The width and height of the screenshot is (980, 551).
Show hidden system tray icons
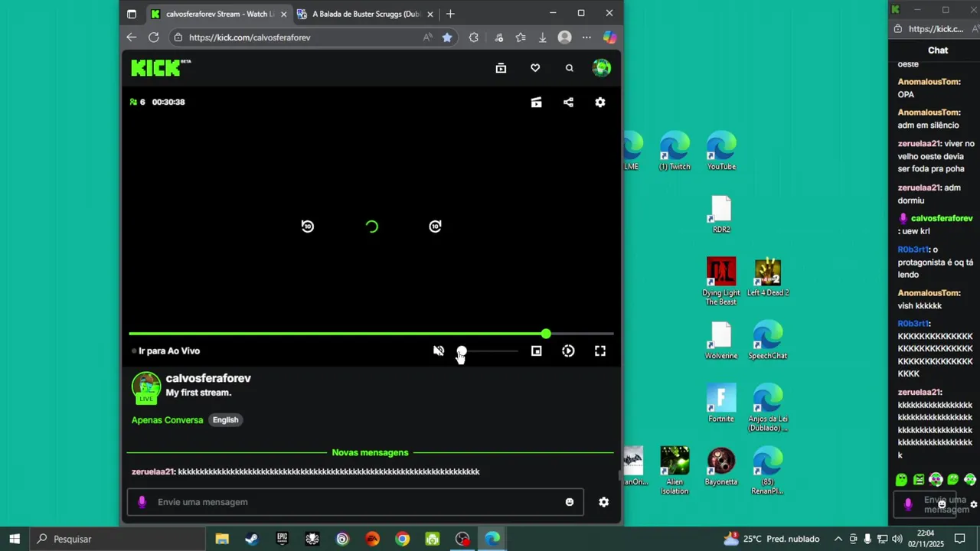point(838,539)
